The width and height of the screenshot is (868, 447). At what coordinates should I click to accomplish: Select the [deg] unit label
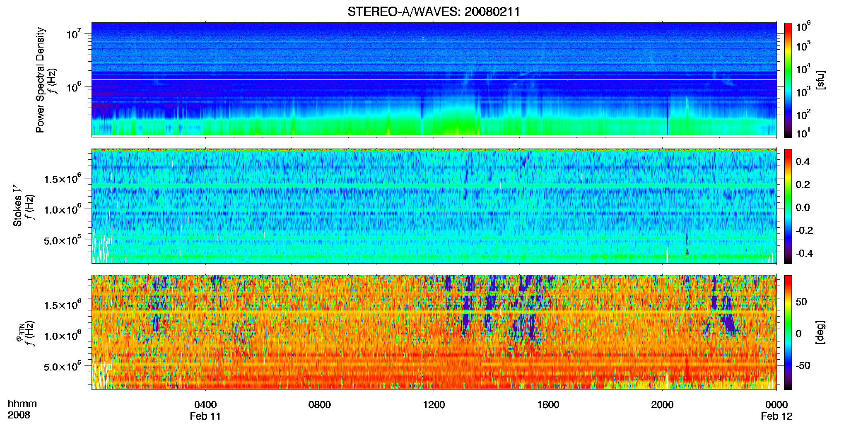point(820,332)
